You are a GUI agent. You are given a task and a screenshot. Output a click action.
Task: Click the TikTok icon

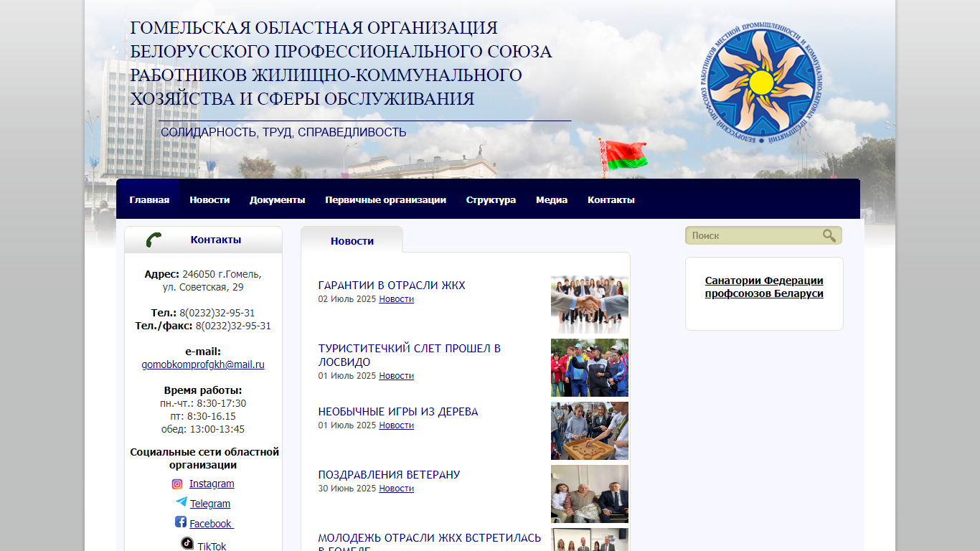[187, 544]
